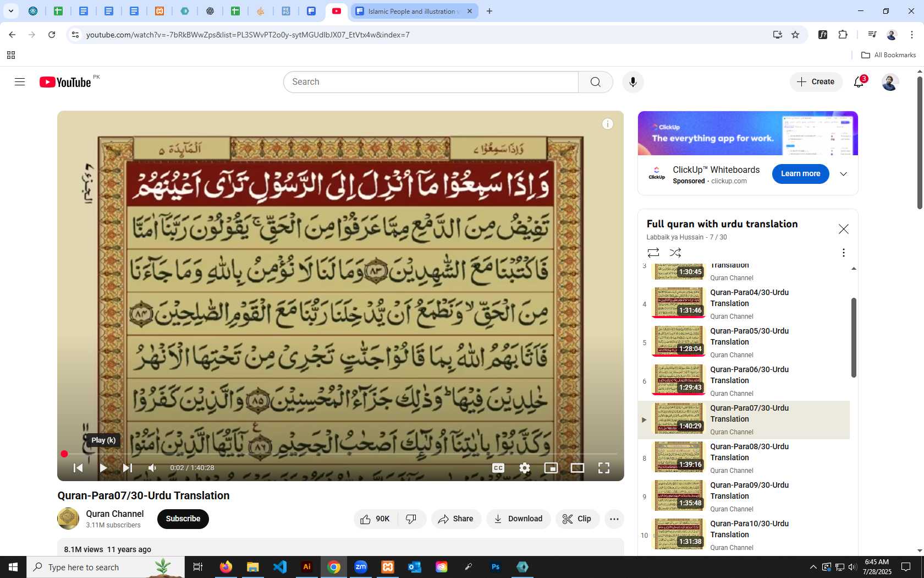Select Quran-Para08/30-Urdu Translation in playlist
924x578 pixels.
[x=744, y=458]
